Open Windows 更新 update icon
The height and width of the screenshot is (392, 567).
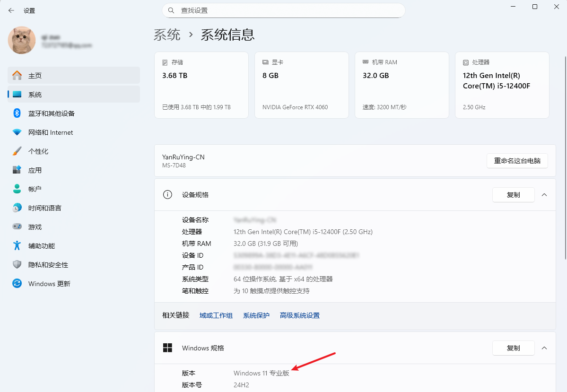tap(17, 284)
